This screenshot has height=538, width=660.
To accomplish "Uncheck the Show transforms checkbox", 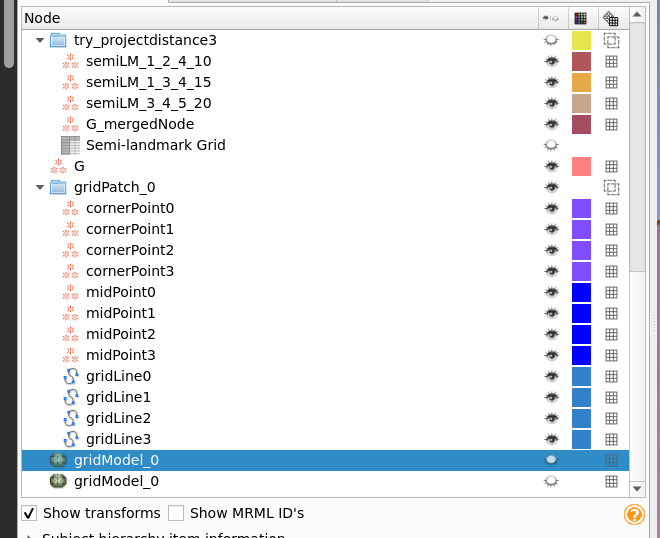I will (x=29, y=513).
